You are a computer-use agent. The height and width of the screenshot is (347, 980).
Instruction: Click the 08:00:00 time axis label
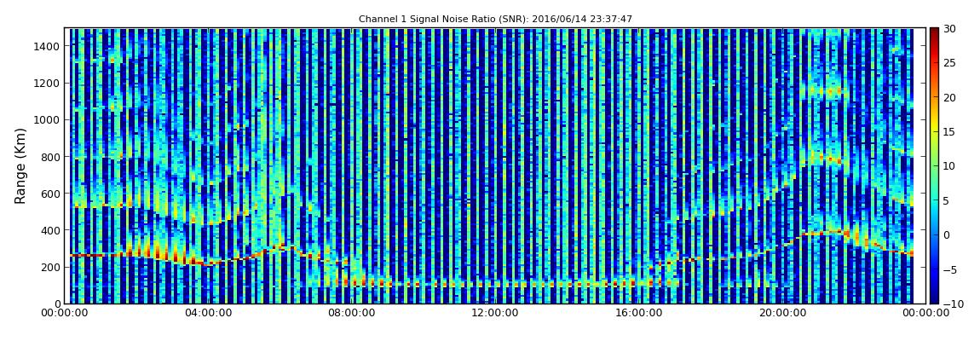click(x=352, y=313)
